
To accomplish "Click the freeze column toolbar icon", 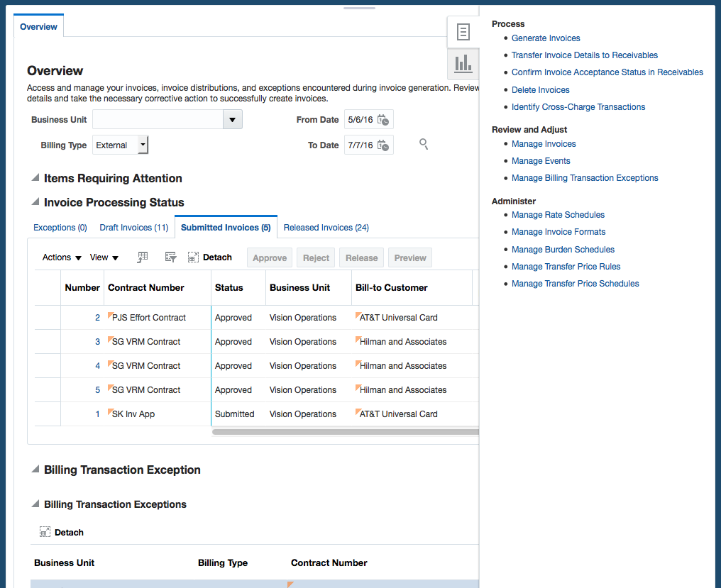I will [x=143, y=257].
